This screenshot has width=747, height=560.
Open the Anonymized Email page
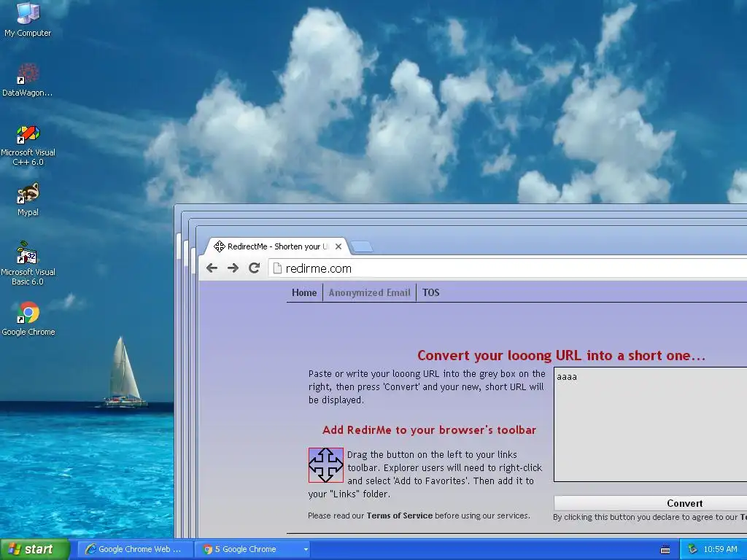[x=369, y=292]
